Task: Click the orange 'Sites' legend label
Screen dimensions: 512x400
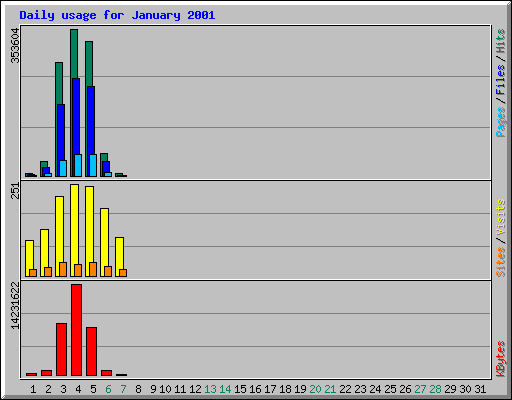Action: (501, 262)
